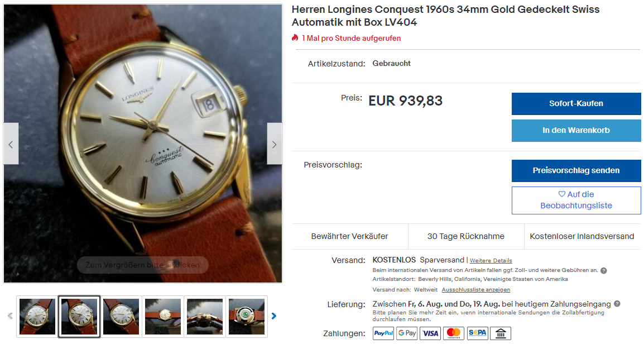Open Weitere Details shipping link
Viewport: 644px width, 344px height.
tap(491, 261)
